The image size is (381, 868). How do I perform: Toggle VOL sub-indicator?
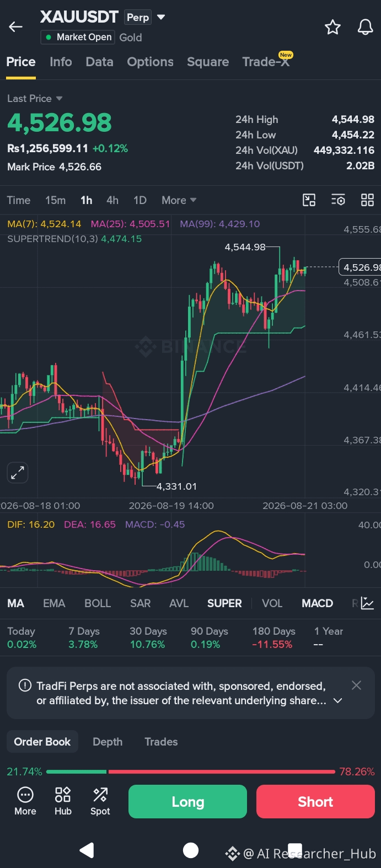point(272,603)
